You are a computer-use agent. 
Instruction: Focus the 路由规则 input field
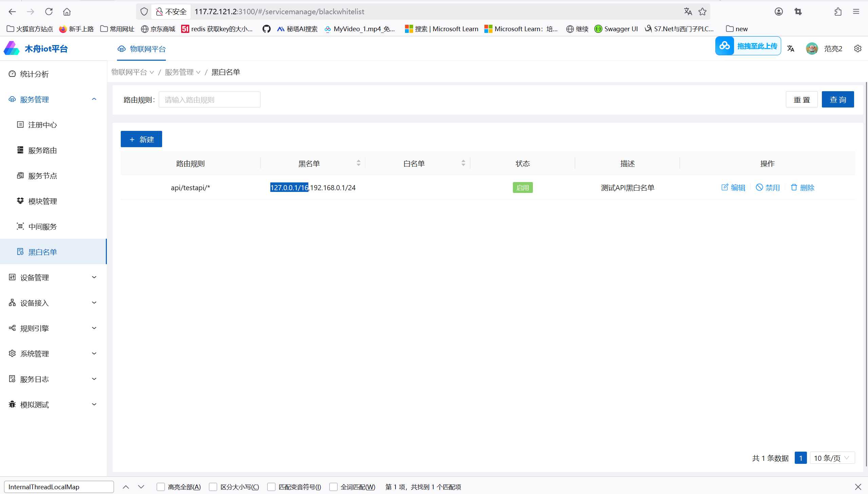pyautogui.click(x=209, y=100)
